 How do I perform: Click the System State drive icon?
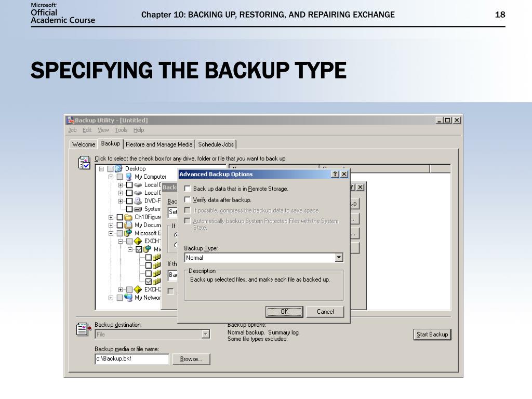[138, 209]
